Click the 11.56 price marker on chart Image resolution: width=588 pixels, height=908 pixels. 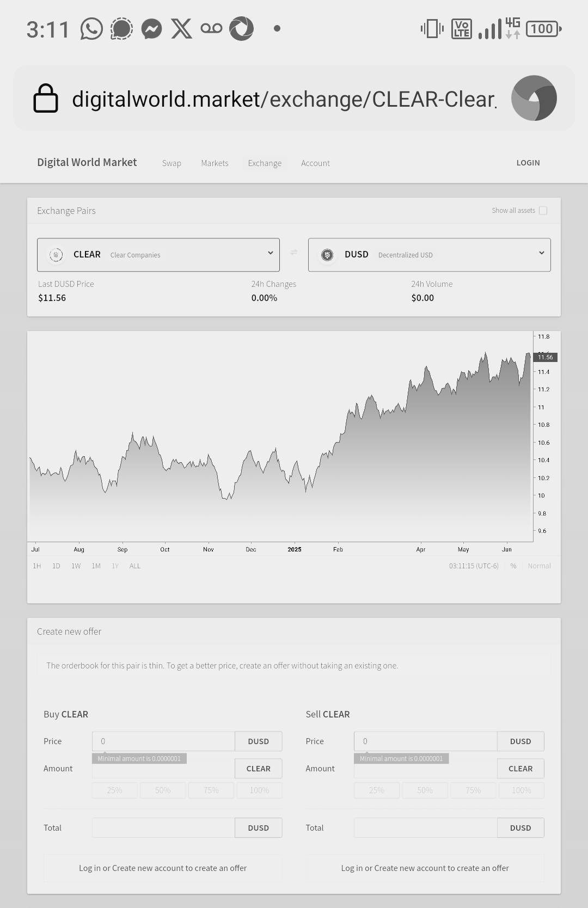pos(545,357)
